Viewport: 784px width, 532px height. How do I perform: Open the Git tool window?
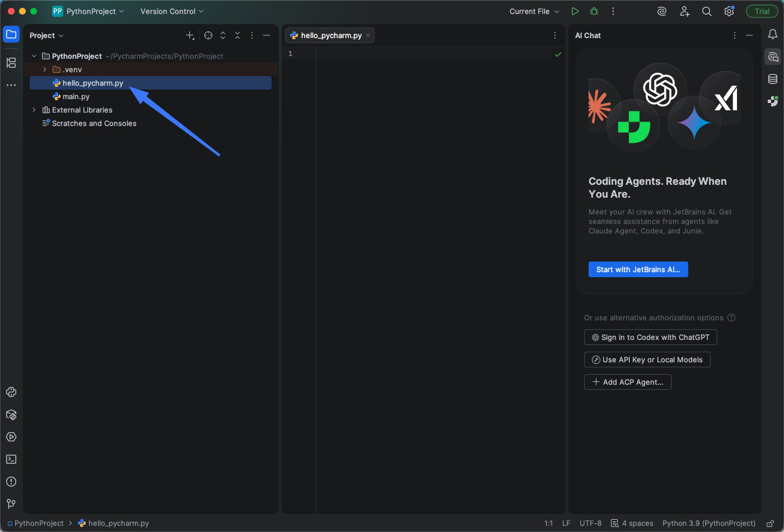point(11,504)
